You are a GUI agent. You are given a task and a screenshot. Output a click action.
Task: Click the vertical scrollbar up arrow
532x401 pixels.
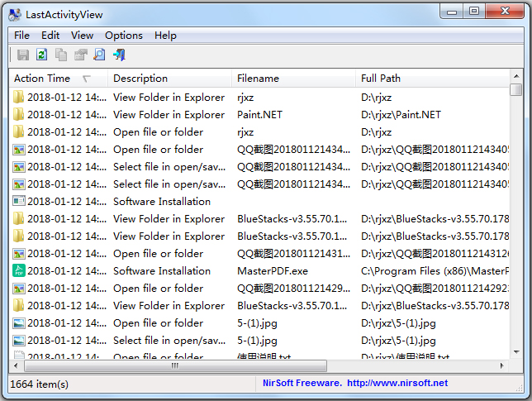516,78
